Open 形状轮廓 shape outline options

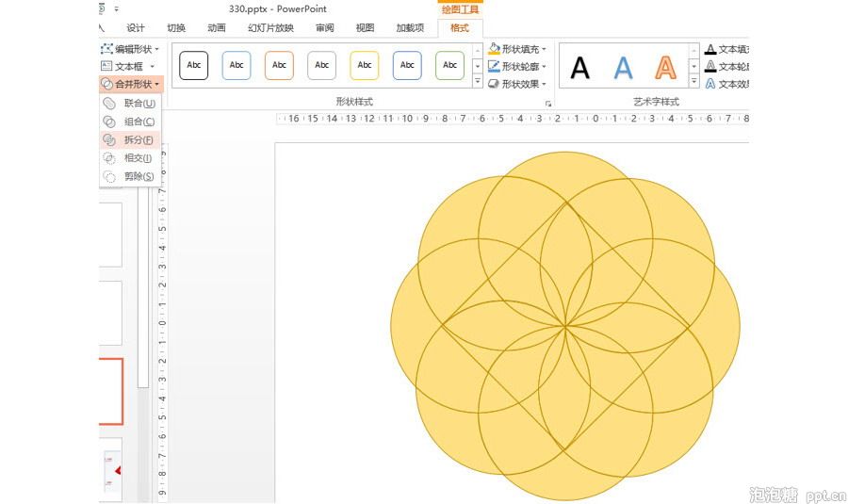tap(517, 66)
